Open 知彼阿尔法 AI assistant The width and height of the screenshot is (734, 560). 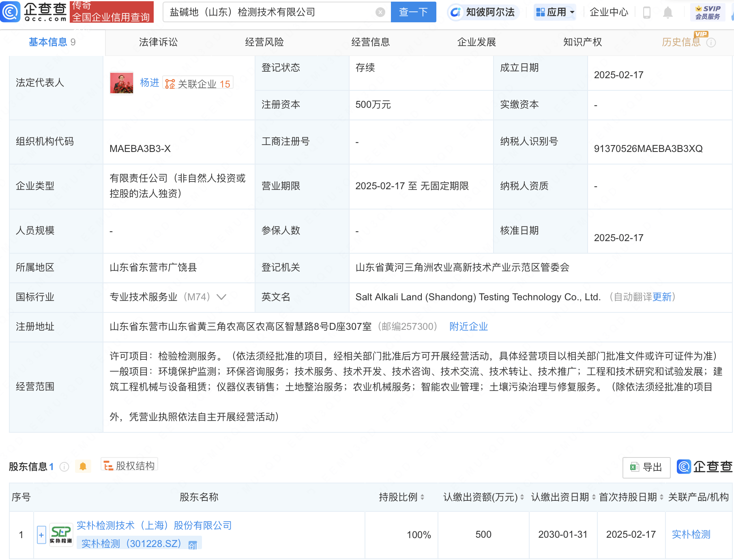[483, 12]
